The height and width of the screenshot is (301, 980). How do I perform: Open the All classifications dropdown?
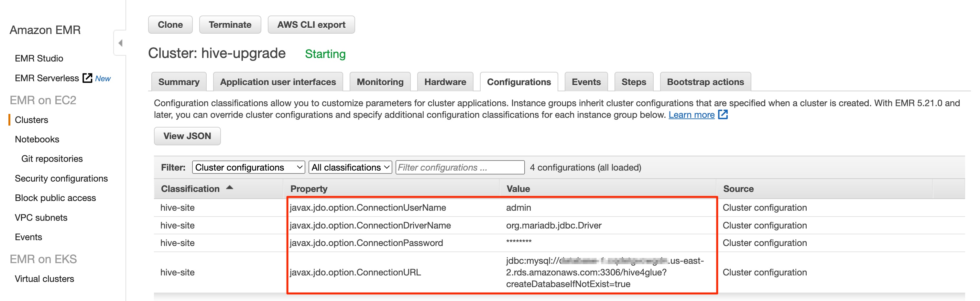coord(350,167)
